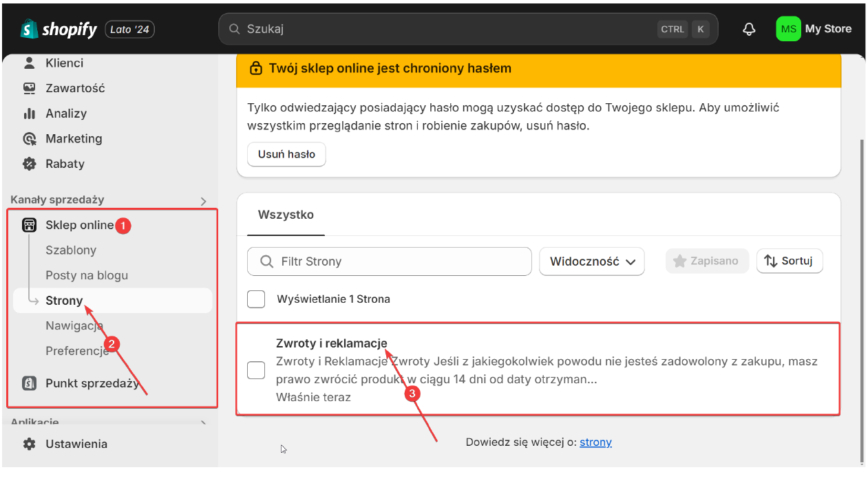
Task: Click the Marketing target icon
Action: pyautogui.click(x=29, y=138)
